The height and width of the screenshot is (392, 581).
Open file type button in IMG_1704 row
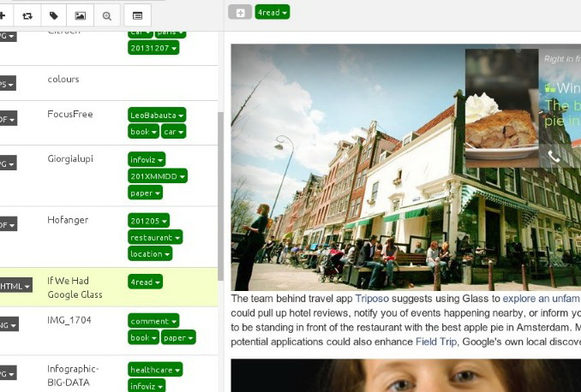9,324
